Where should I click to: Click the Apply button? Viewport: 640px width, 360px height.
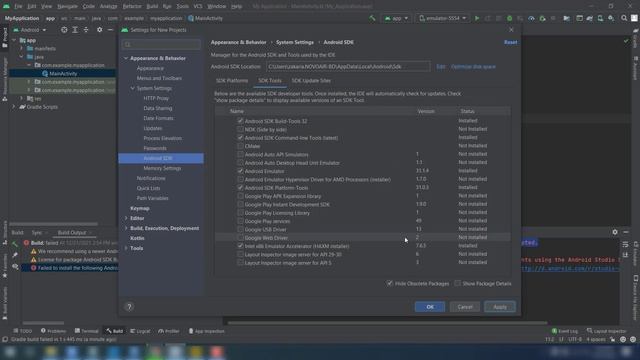coord(500,307)
